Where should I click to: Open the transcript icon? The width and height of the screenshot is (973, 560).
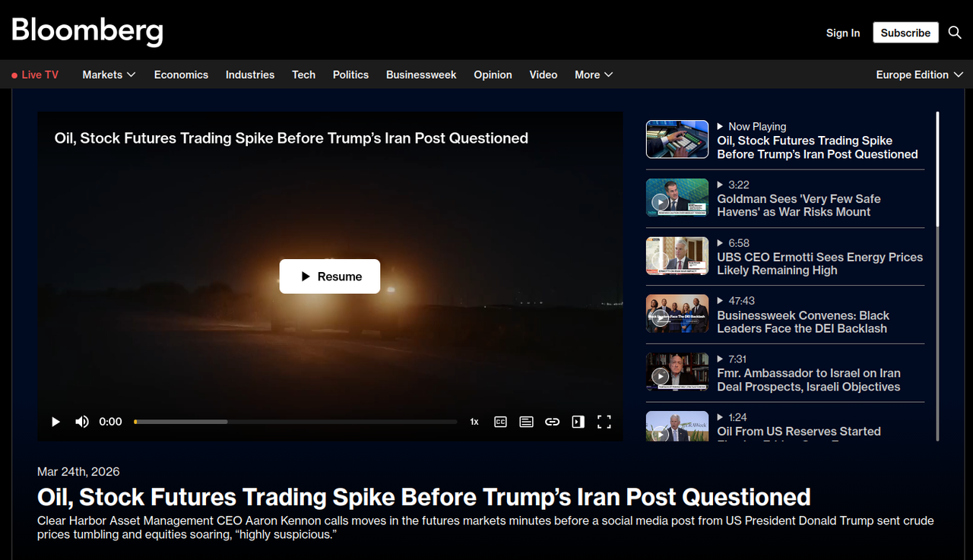click(x=526, y=422)
